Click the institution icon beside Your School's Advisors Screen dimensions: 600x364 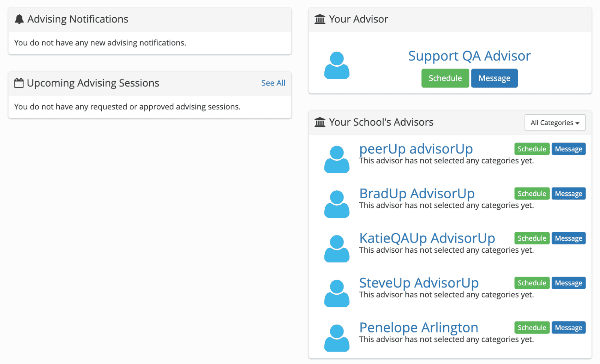tap(320, 122)
